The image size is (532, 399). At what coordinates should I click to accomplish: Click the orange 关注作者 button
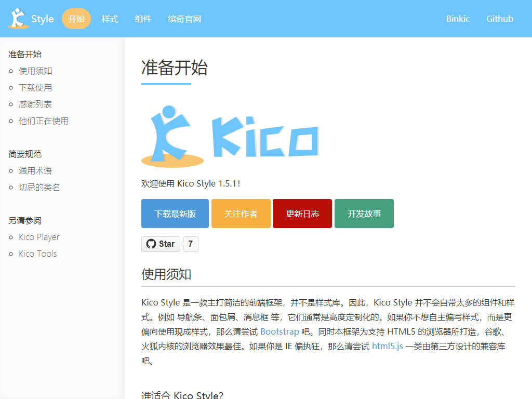click(x=241, y=214)
